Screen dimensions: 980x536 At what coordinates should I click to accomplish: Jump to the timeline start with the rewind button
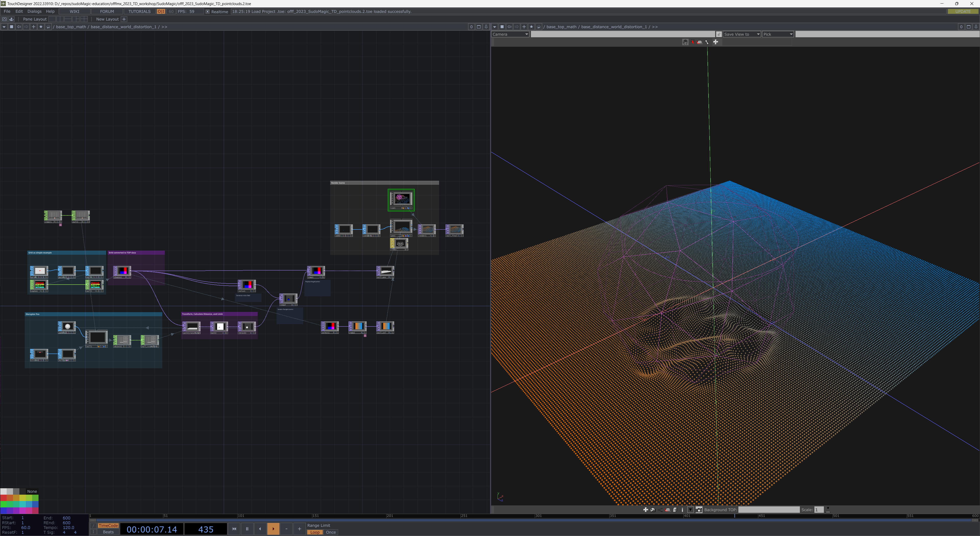234,529
